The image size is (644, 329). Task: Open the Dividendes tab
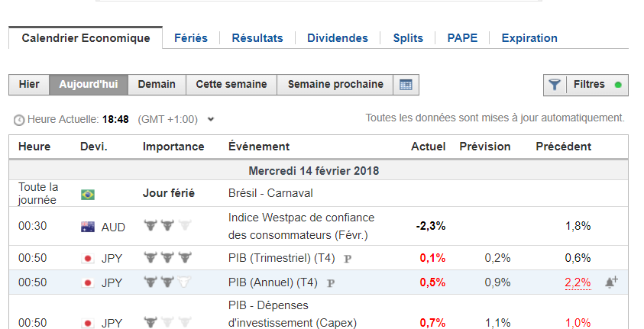click(x=338, y=38)
